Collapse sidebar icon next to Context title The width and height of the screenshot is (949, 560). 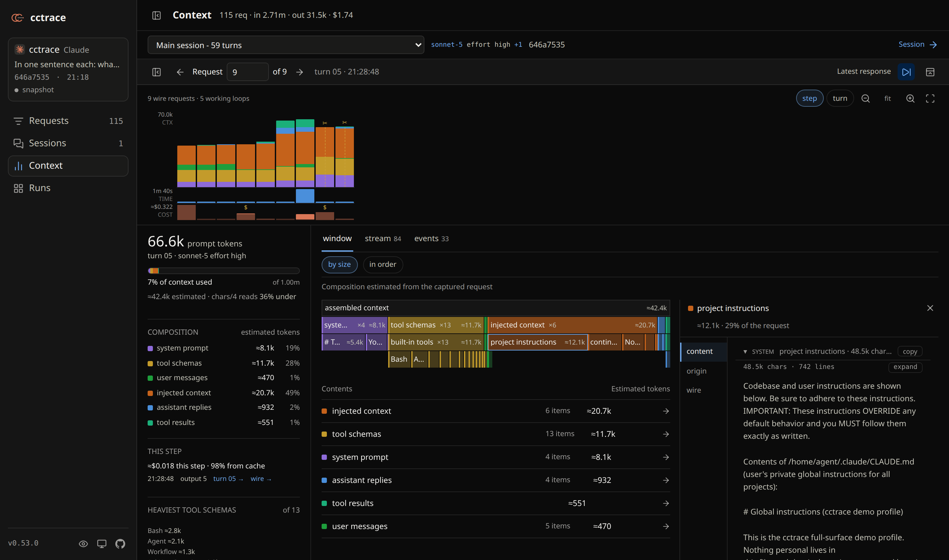pos(156,15)
